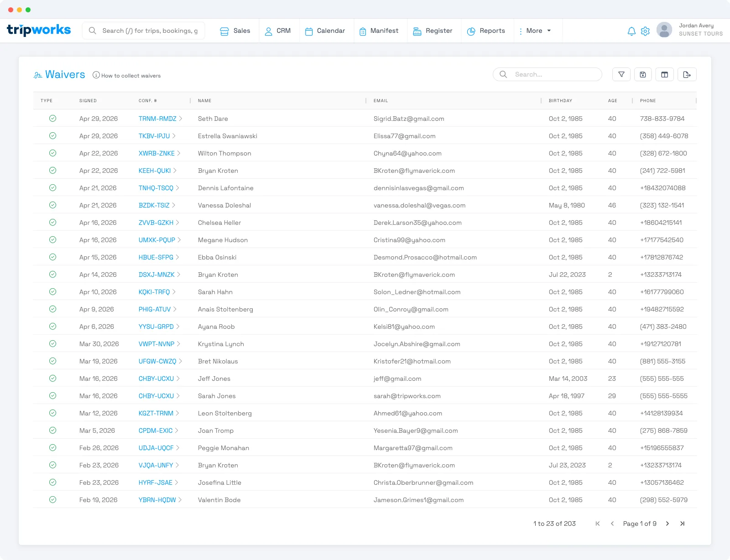The height and width of the screenshot is (560, 730).
Task: Open the Manifest menu
Action: [x=379, y=31]
